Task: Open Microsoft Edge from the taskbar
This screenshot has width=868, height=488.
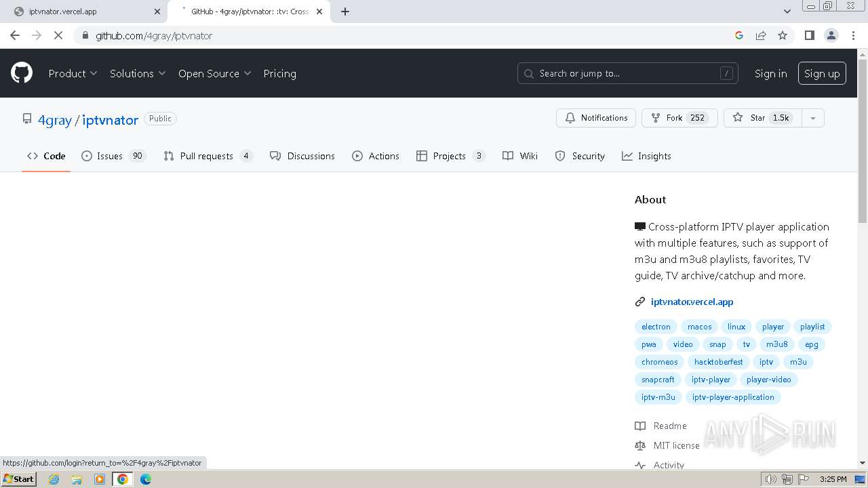Action: click(145, 479)
